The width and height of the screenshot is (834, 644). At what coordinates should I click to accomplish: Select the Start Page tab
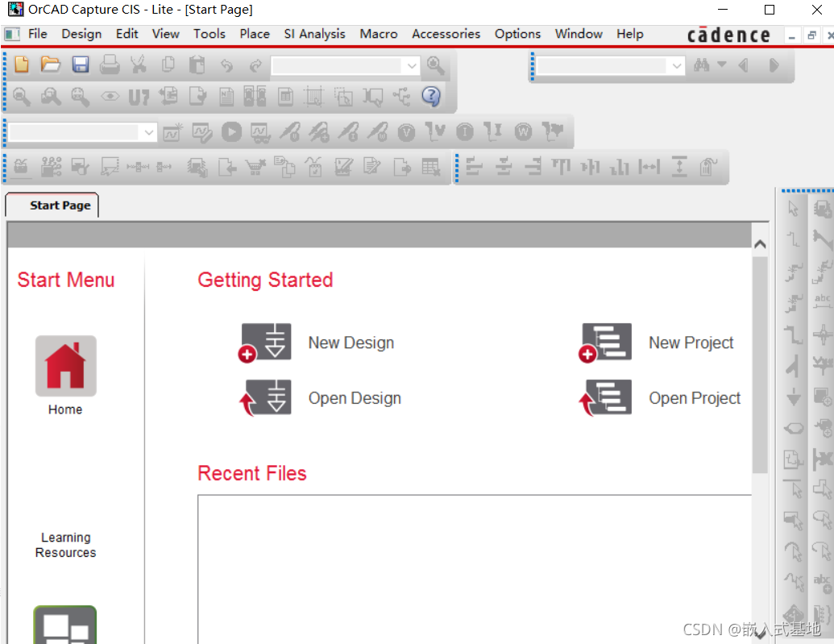(52, 206)
